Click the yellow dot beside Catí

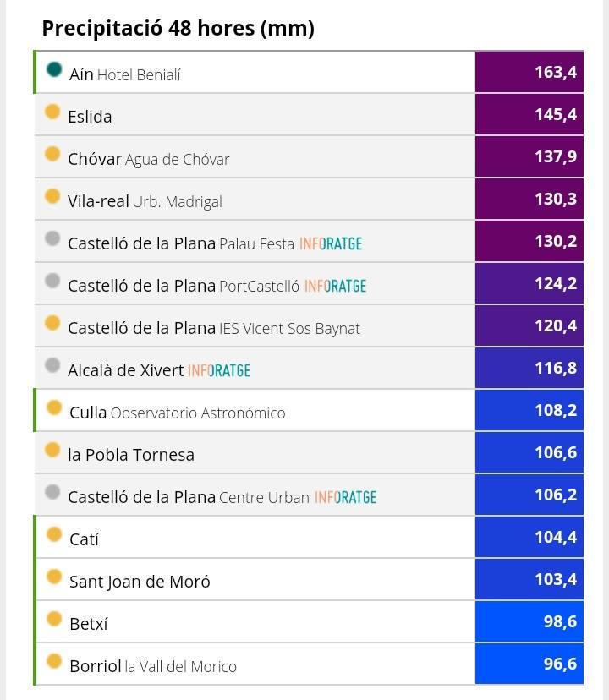pyautogui.click(x=54, y=534)
